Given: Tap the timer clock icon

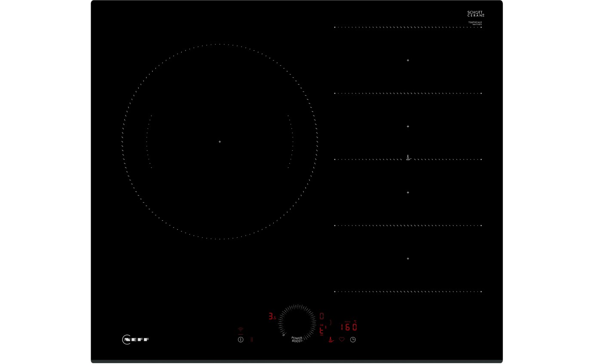Looking at the screenshot, I should coord(353,339).
